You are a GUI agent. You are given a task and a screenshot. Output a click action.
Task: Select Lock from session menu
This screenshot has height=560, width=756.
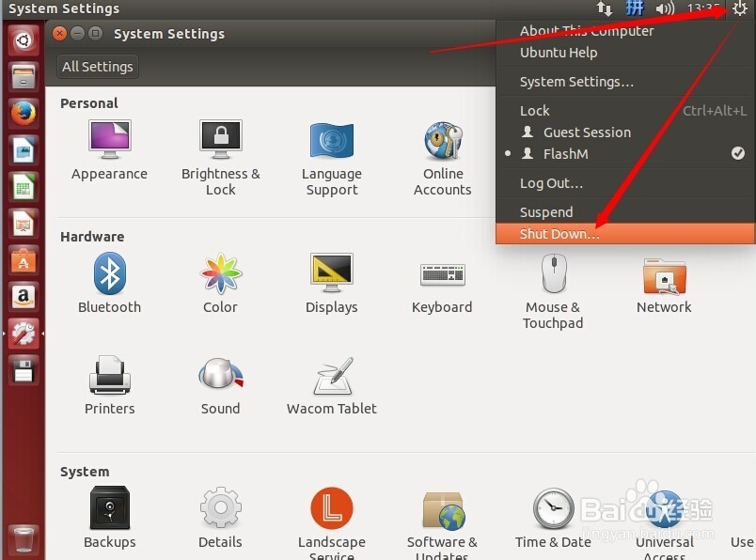coord(626,111)
